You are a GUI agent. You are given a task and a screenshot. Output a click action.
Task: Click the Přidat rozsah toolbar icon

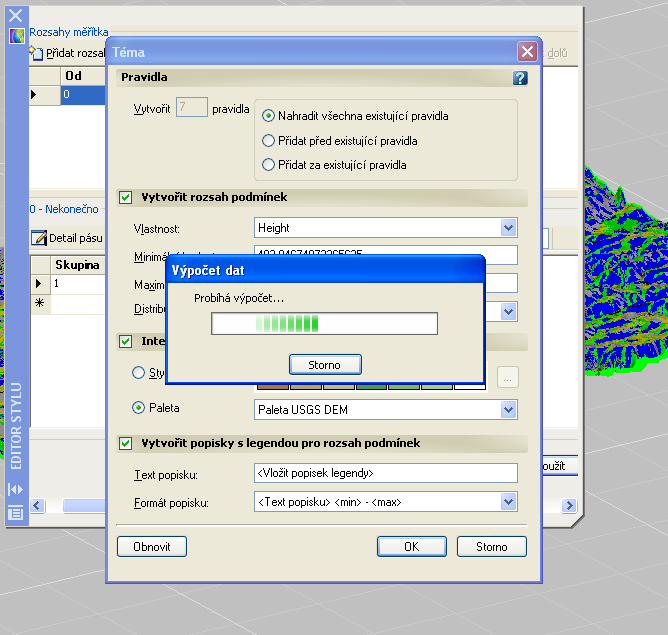tap(36, 52)
